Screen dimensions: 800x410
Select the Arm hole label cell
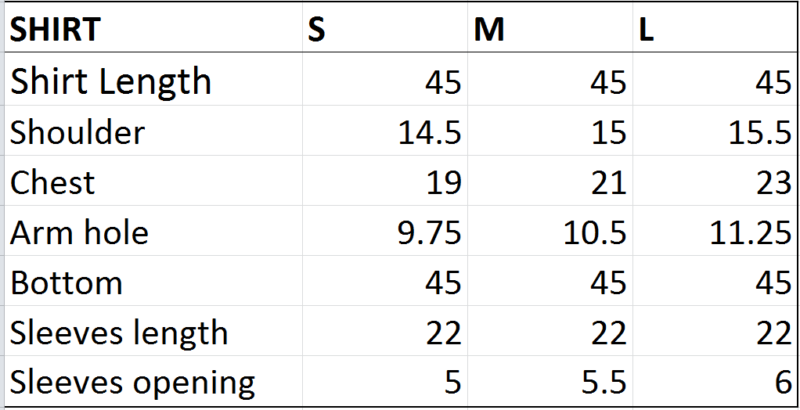154,230
